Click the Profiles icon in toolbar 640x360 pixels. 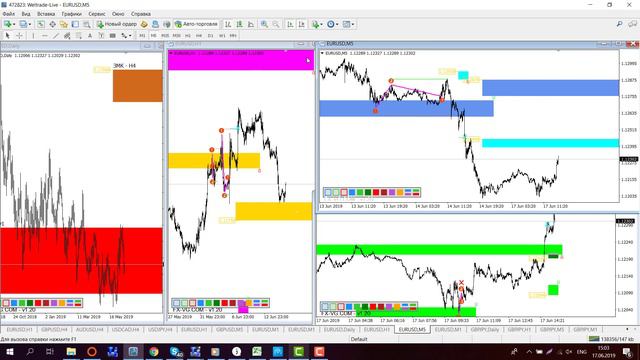tap(23, 24)
